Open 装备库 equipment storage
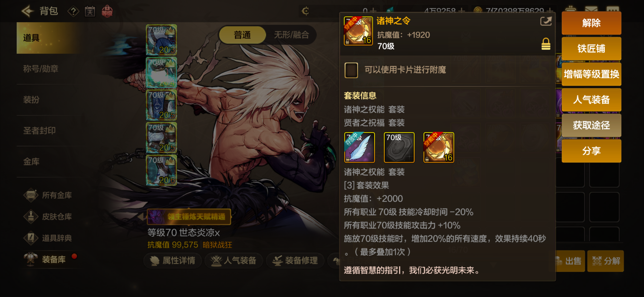 47,259
